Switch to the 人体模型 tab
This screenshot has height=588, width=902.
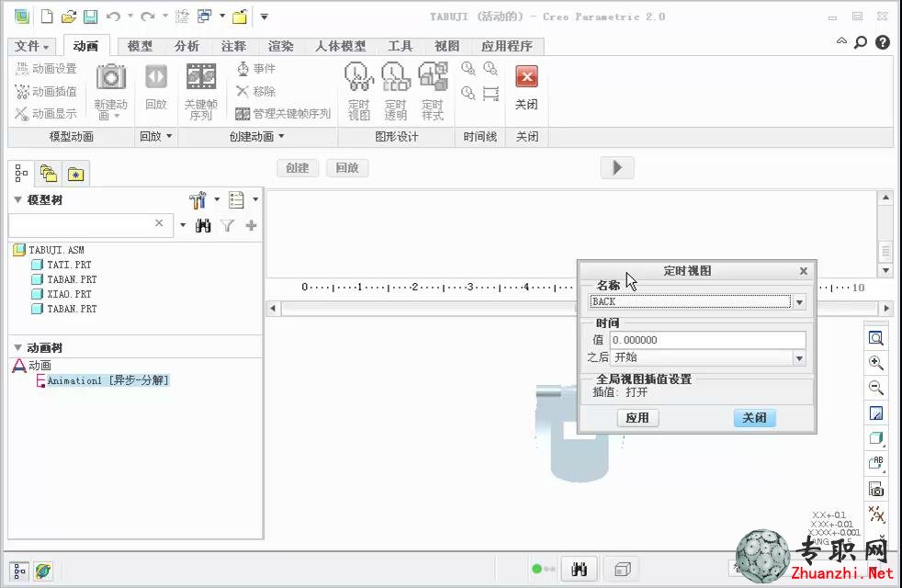[x=341, y=46]
